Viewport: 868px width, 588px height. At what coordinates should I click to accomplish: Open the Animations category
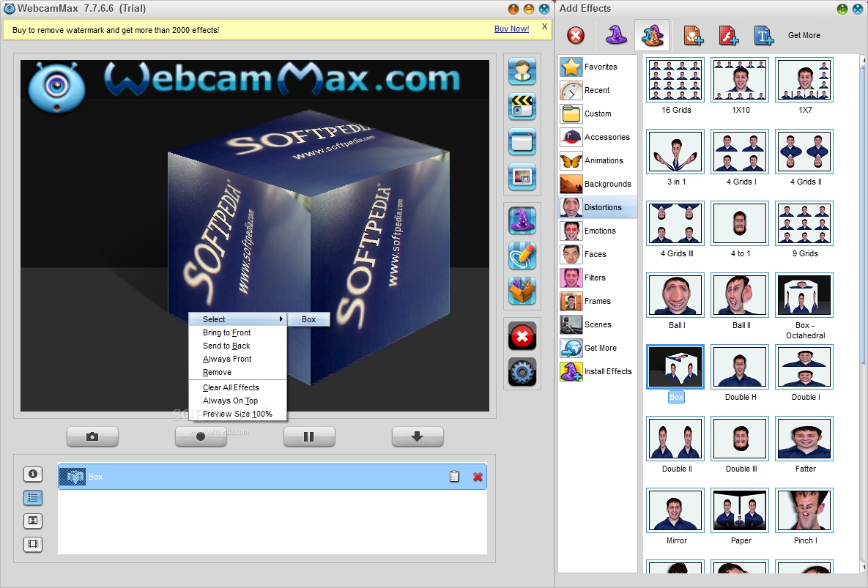click(x=598, y=160)
